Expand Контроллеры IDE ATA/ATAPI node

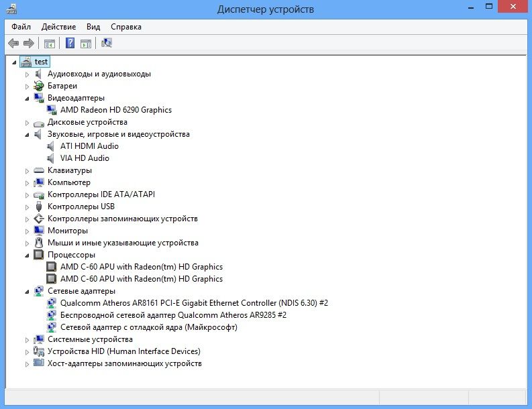(27, 195)
